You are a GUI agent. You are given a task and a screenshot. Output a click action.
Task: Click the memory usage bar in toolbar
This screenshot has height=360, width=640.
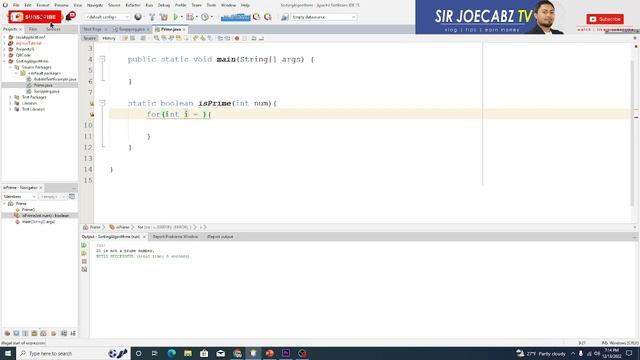coord(236,17)
